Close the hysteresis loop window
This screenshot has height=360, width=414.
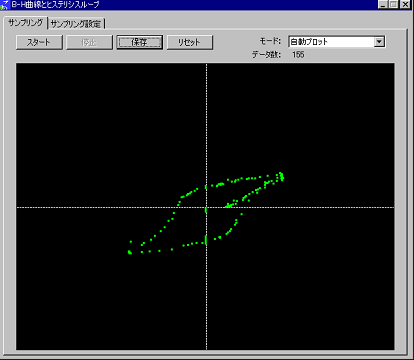[405, 5]
